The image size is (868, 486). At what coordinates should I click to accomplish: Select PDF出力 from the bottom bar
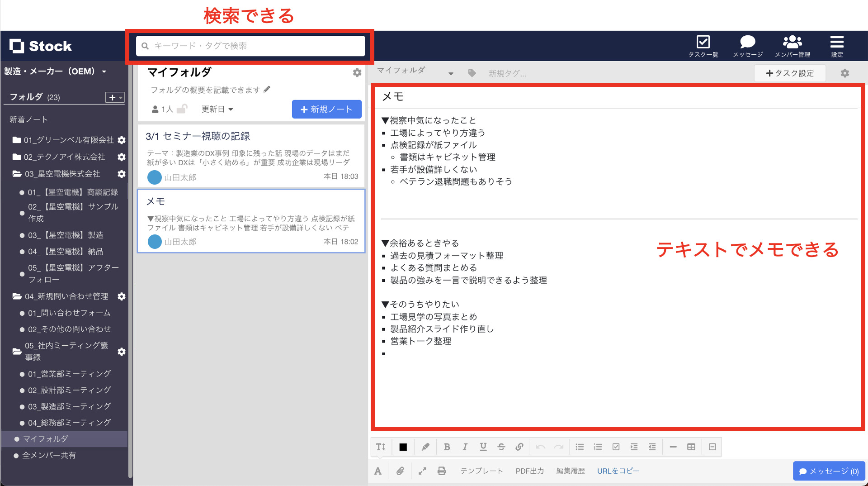coord(530,471)
